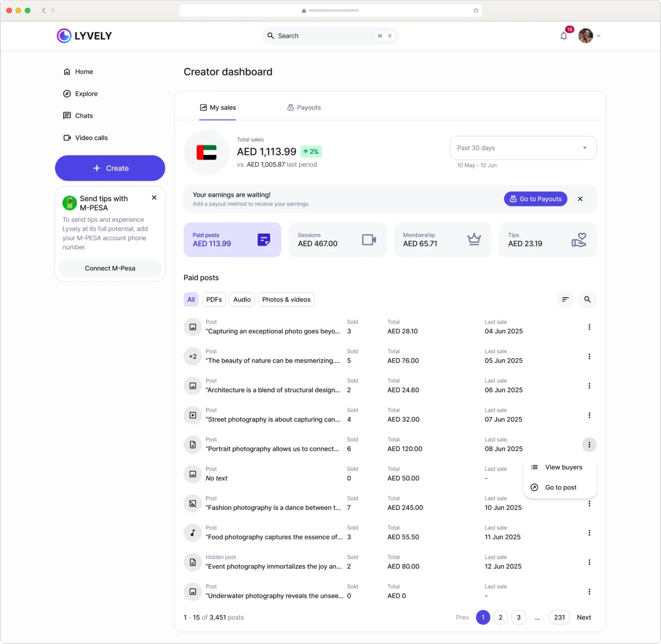661x644 pixels.
Task: Open options for Underwater photography post
Action: tap(589, 592)
